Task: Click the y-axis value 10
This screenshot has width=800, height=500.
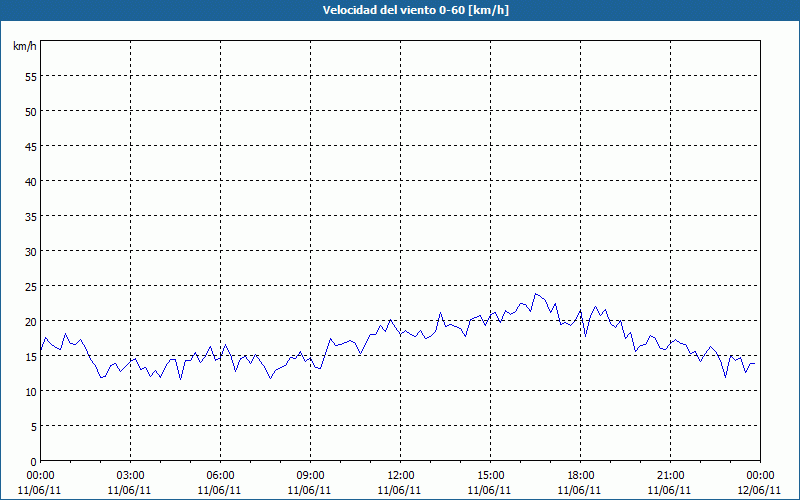Action: click(x=31, y=391)
